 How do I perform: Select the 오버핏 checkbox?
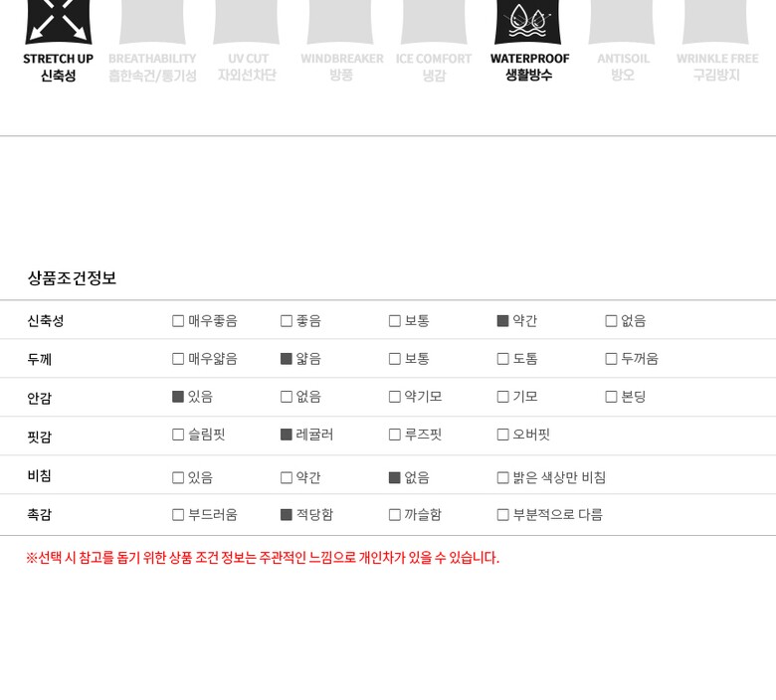tap(503, 435)
